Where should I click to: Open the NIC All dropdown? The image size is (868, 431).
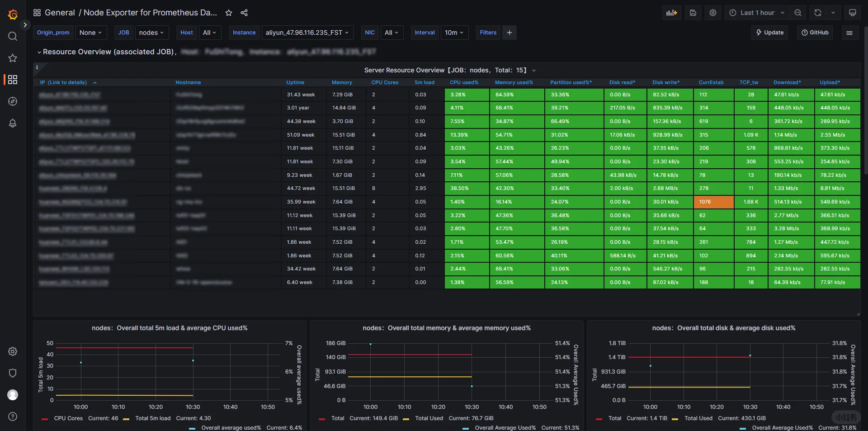coord(392,33)
